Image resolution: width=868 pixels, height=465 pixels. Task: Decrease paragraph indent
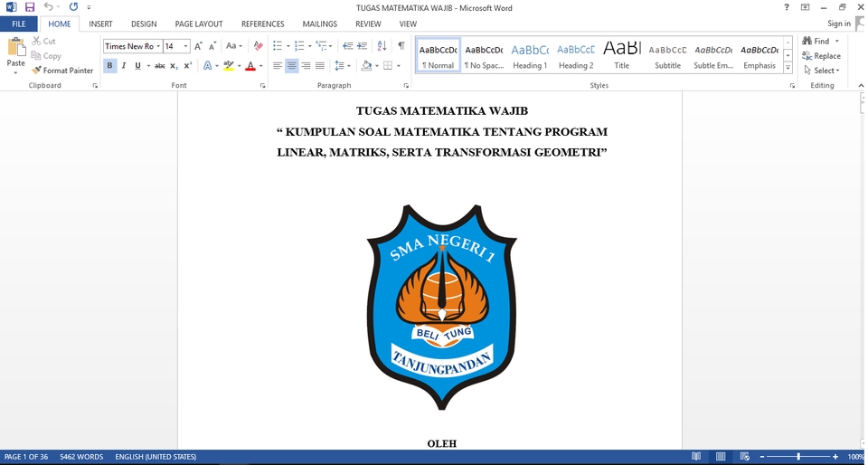(x=347, y=46)
